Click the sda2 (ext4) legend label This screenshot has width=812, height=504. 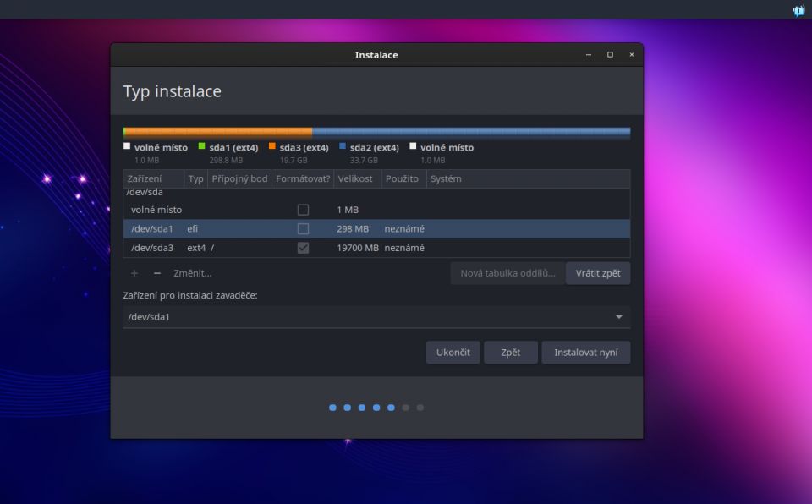[x=375, y=148]
